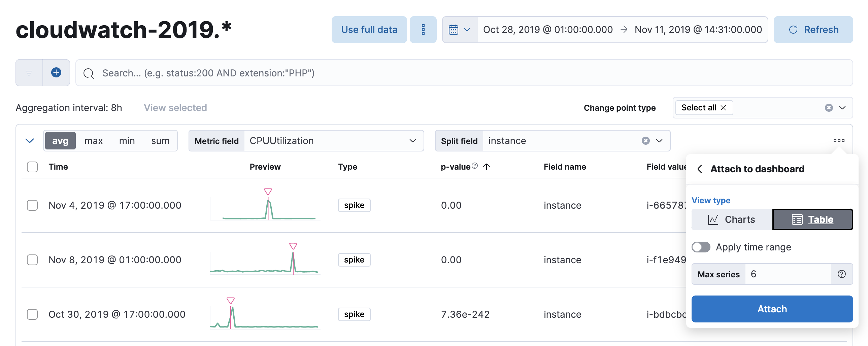The width and height of the screenshot is (868, 346).
Task: Click the refresh circular arrow icon
Action: (793, 30)
